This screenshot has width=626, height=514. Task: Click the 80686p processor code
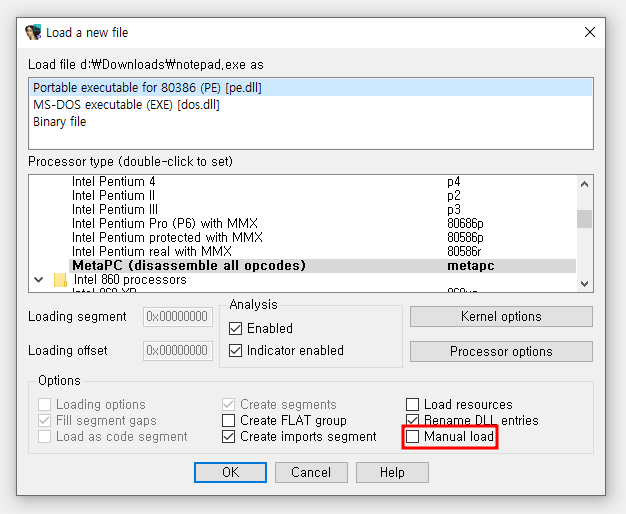(465, 223)
